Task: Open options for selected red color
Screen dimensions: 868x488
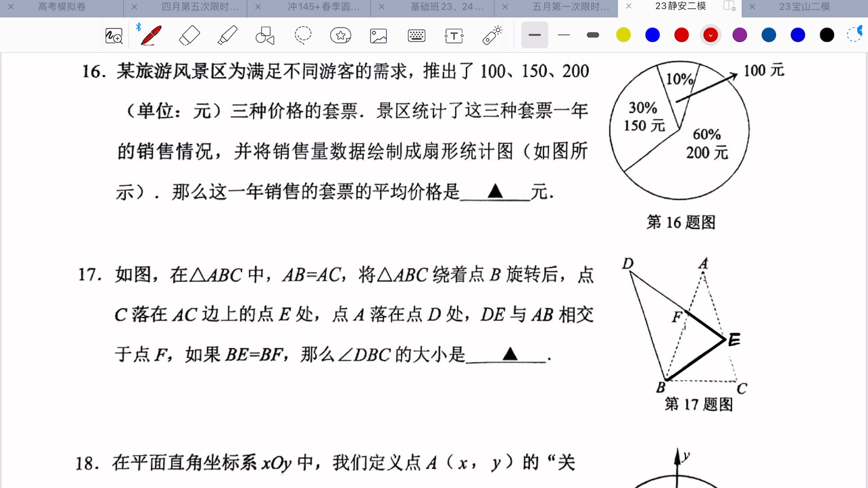Action: point(711,35)
